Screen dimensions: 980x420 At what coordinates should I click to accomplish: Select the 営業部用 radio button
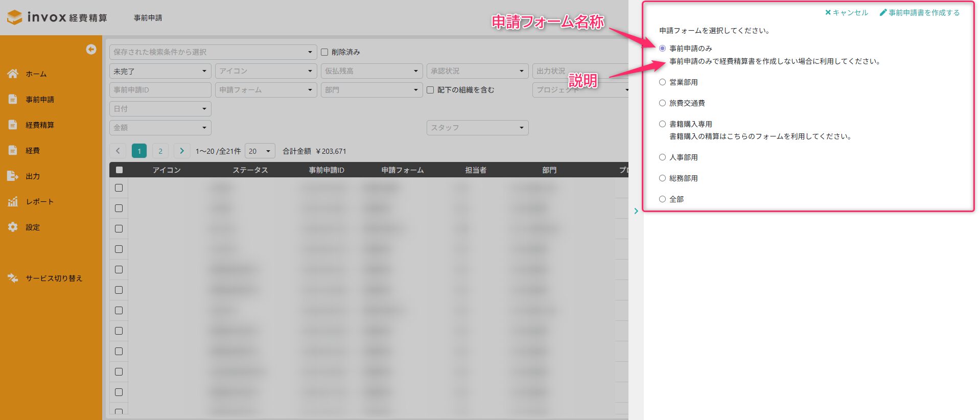[662, 82]
